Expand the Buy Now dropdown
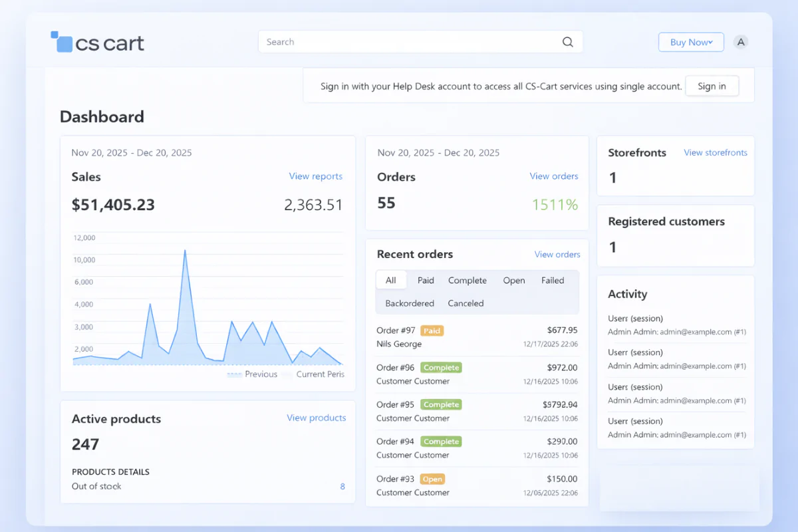The width and height of the screenshot is (798, 532). click(x=691, y=42)
